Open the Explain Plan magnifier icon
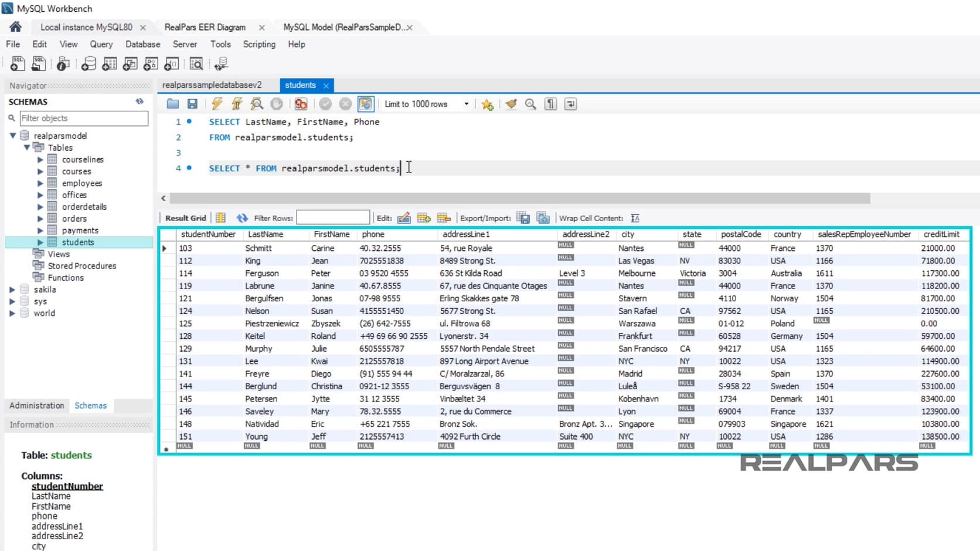Image resolution: width=980 pixels, height=551 pixels. click(x=257, y=104)
